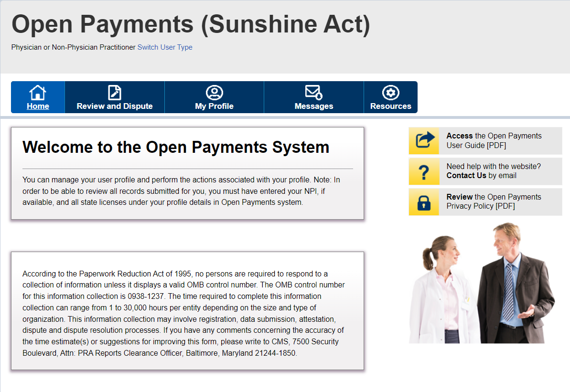
Task: Click the Messages envelope icon
Action: (314, 92)
